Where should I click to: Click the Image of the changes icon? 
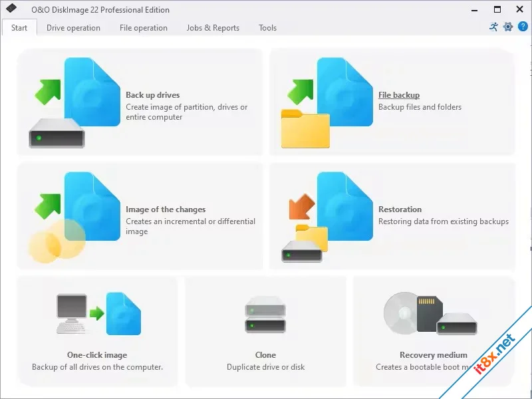(x=74, y=217)
